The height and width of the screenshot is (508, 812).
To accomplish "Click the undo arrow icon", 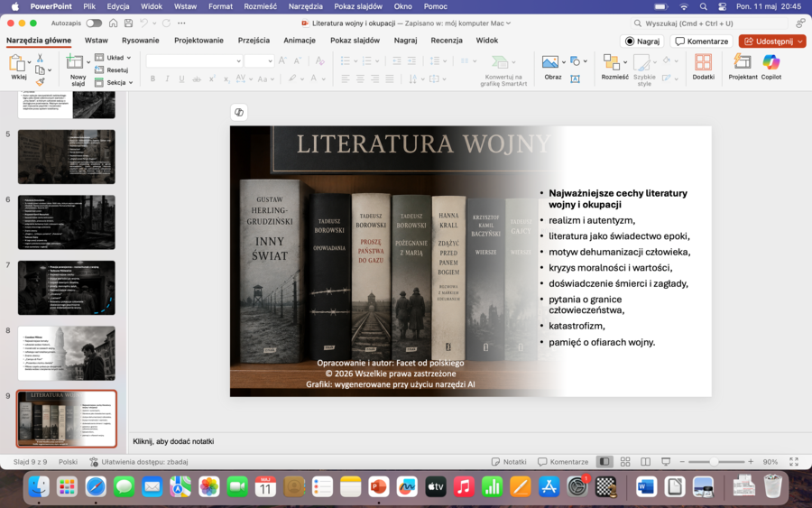I will [144, 23].
